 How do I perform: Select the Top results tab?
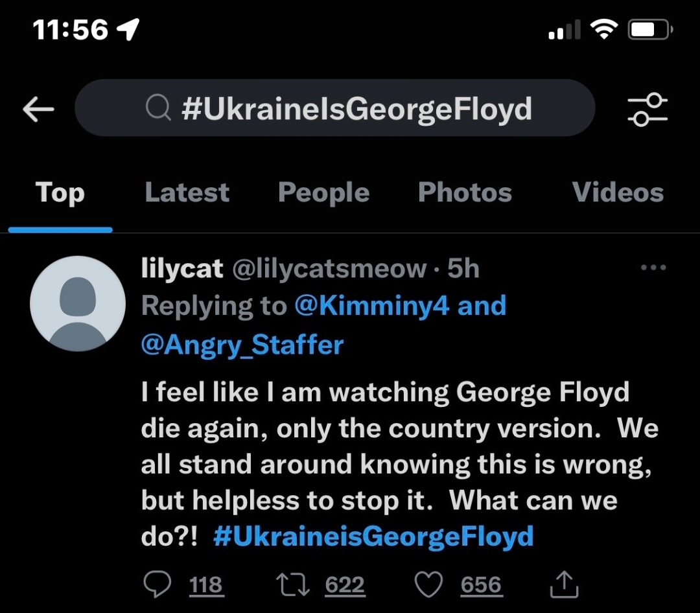60,192
